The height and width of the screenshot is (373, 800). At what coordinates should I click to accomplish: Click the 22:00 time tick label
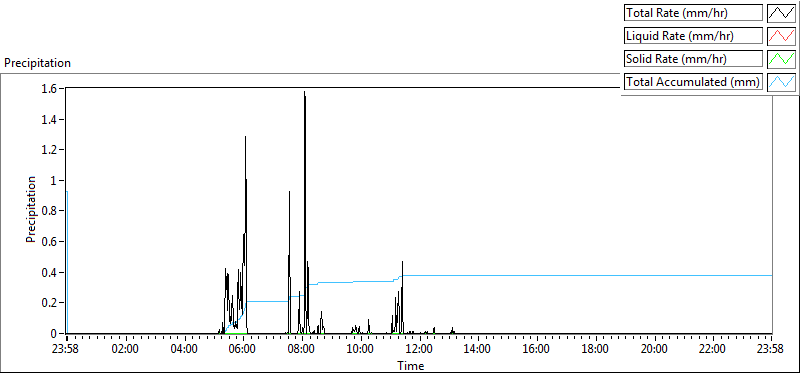[713, 350]
